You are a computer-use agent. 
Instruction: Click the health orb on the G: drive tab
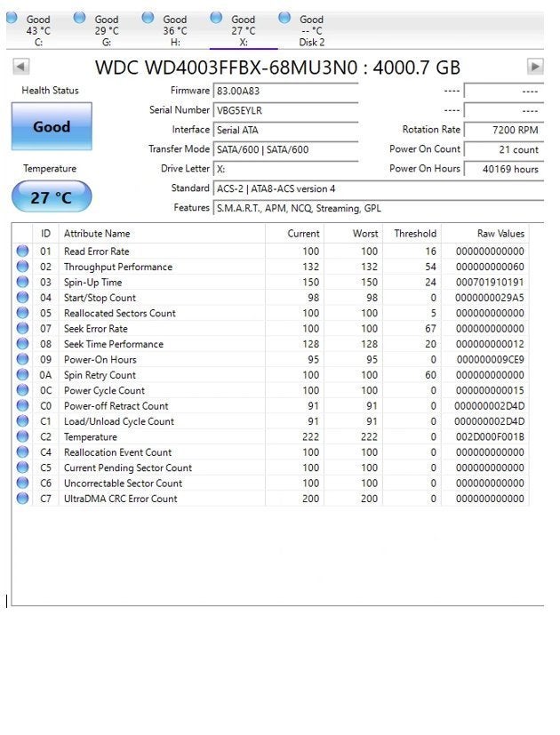(80, 18)
